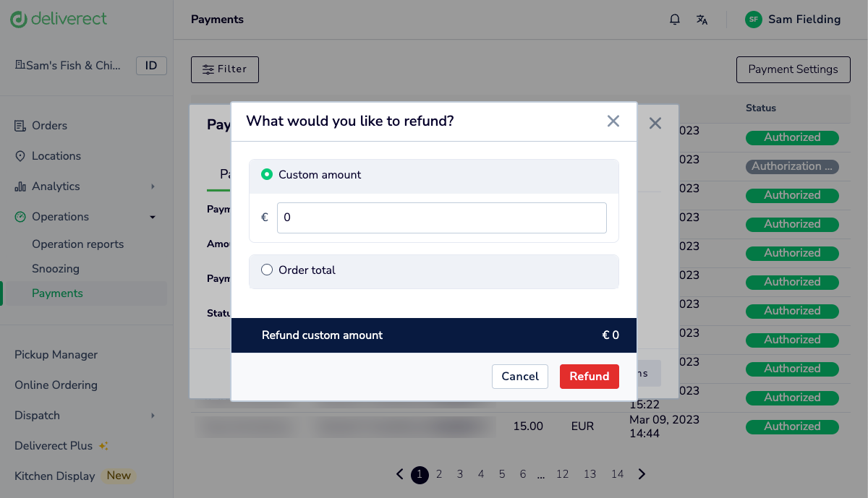868x498 pixels.
Task: Select the Custom amount radio option
Action: [267, 174]
